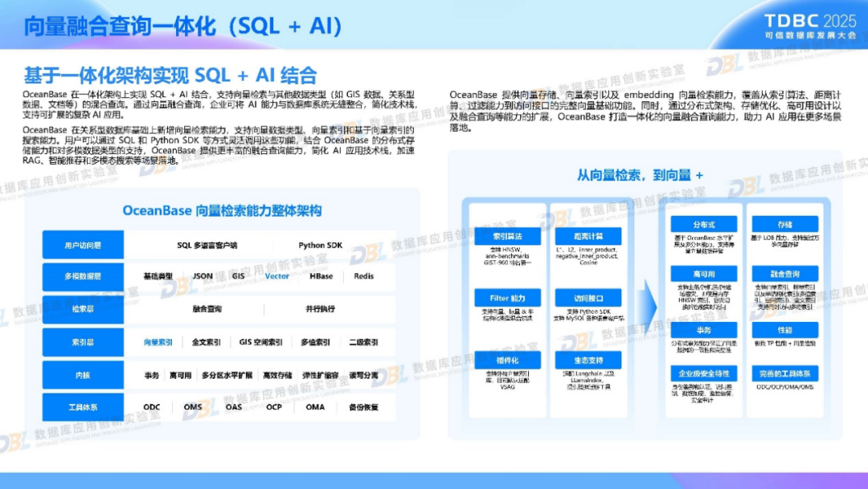Click 备份恢复 in the 工具体系 row
The image size is (868, 489).
tap(364, 407)
